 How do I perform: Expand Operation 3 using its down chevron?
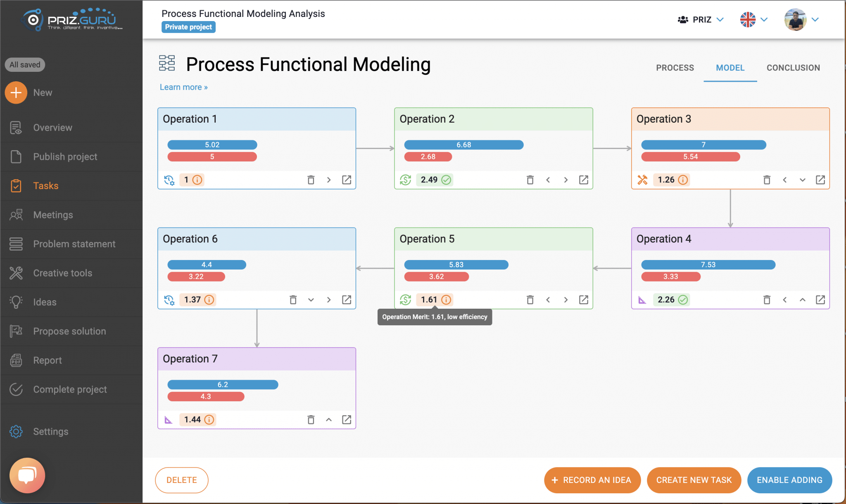click(x=802, y=180)
